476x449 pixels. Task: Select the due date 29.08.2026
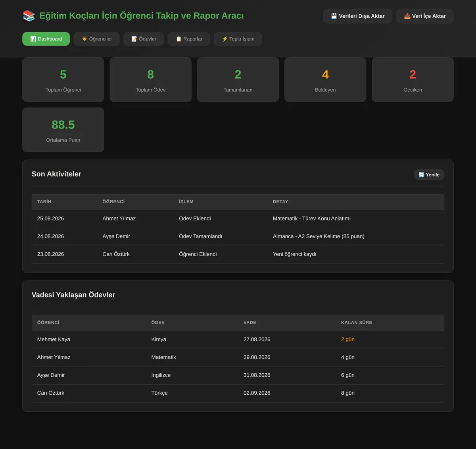(257, 357)
